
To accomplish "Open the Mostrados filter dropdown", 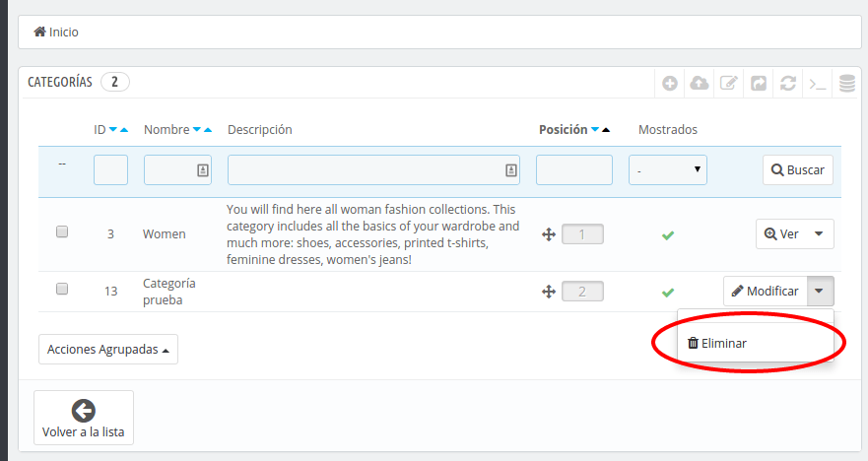I will click(668, 169).
